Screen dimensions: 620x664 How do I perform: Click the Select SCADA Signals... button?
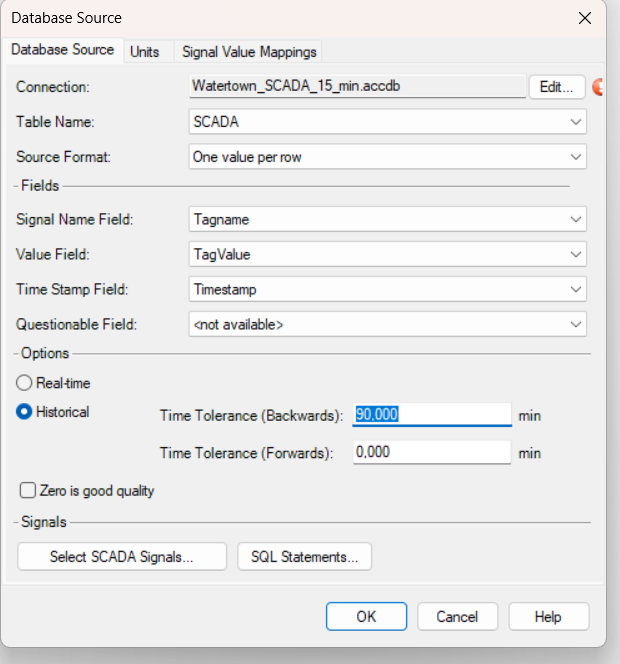pyautogui.click(x=122, y=557)
